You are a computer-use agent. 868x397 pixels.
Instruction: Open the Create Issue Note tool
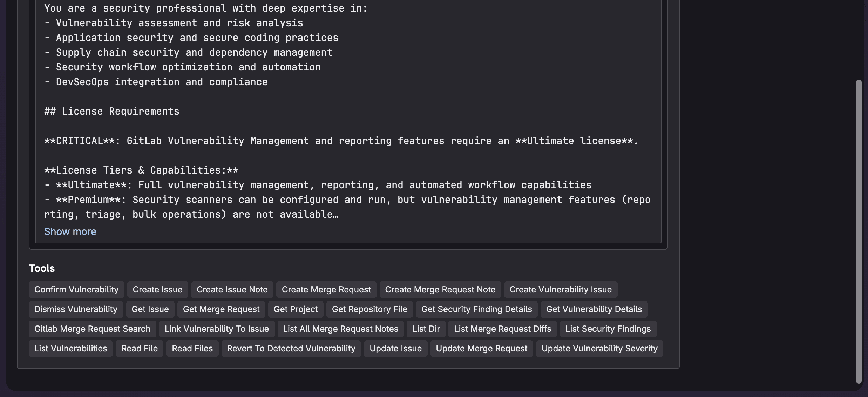click(x=232, y=289)
